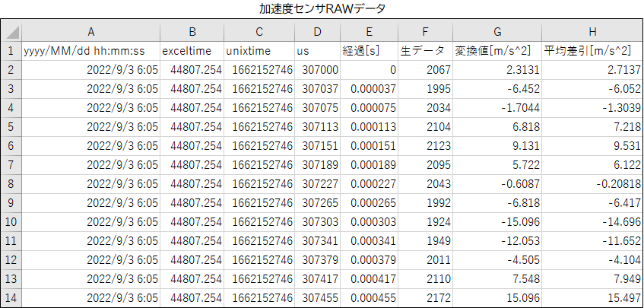The width and height of the screenshot is (644, 308).
Task: Click cell with value -1.7044
Action: tap(497, 107)
